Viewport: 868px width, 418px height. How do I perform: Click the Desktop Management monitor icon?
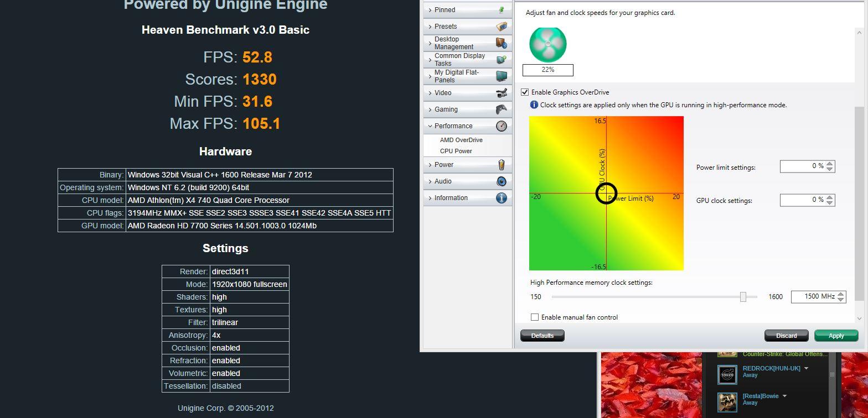tap(502, 43)
